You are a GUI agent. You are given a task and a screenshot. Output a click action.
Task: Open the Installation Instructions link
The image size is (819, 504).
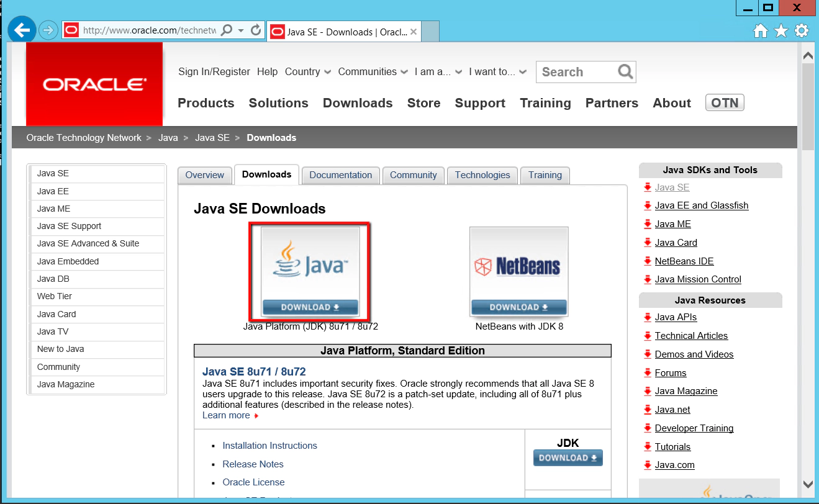269,445
